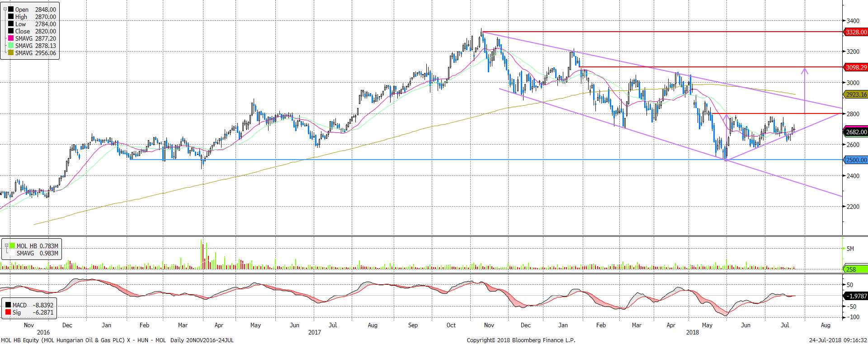Viewport: 868px width, 344px height.
Task: Click the Bloomberg Finance copyright text
Action: tap(521, 340)
